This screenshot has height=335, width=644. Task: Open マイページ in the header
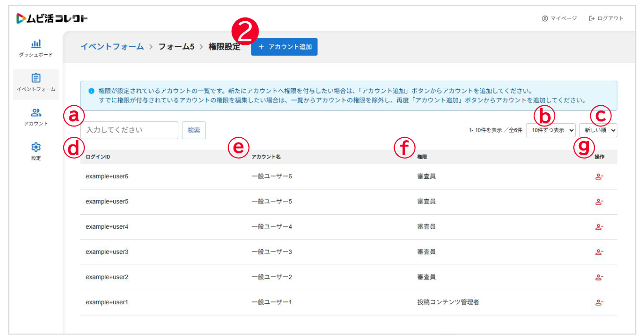pyautogui.click(x=559, y=18)
